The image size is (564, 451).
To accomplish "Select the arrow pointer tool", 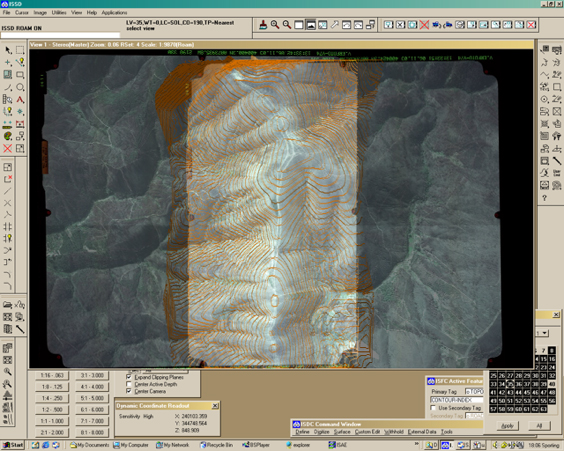I will 8,50.
